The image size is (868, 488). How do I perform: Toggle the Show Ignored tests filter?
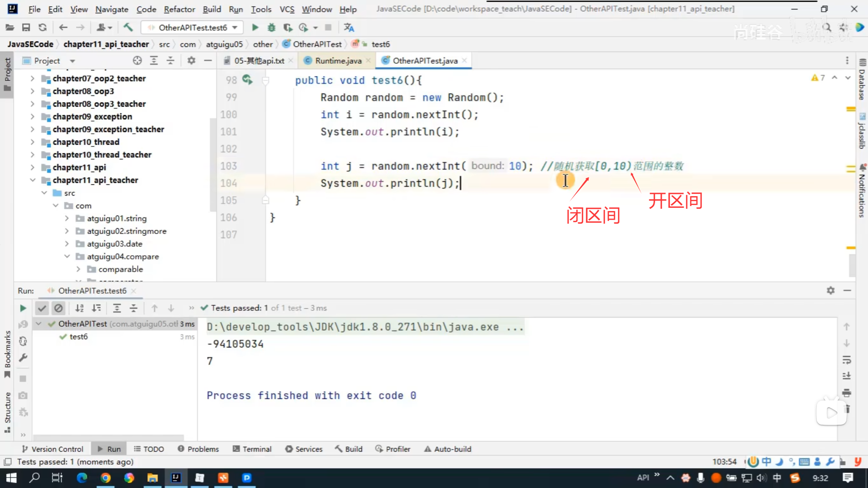[58, 308]
